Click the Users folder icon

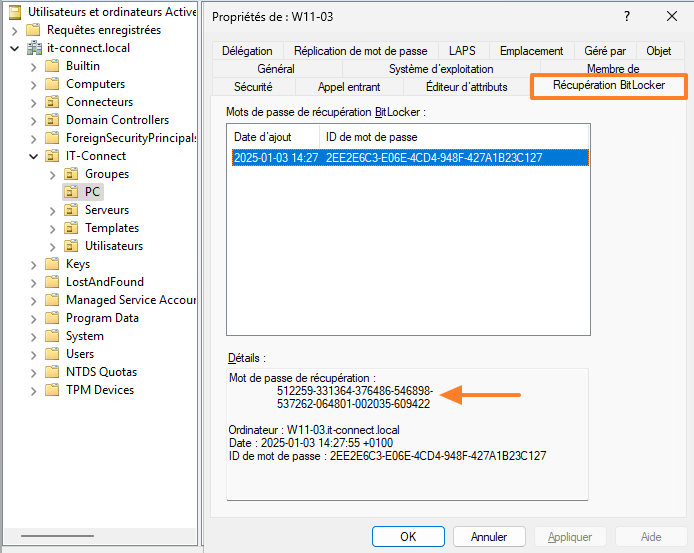point(52,354)
